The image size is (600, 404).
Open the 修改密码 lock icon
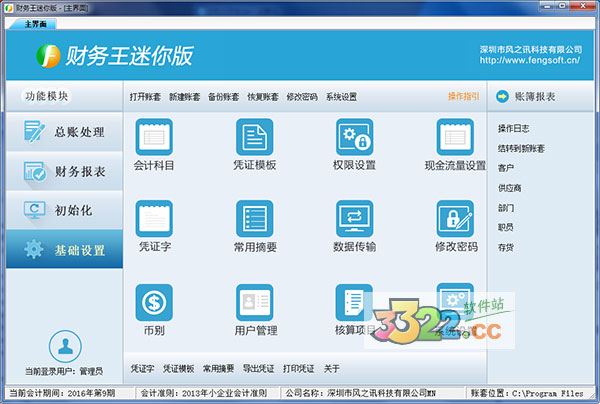(x=455, y=218)
